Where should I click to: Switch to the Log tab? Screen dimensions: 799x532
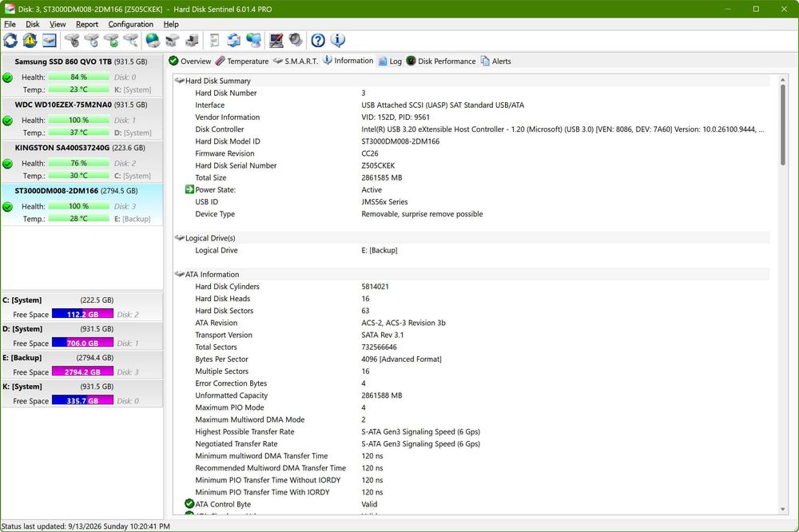pos(391,62)
